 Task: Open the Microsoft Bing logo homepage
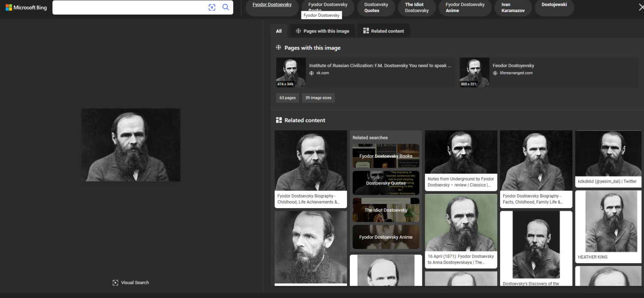pyautogui.click(x=26, y=7)
